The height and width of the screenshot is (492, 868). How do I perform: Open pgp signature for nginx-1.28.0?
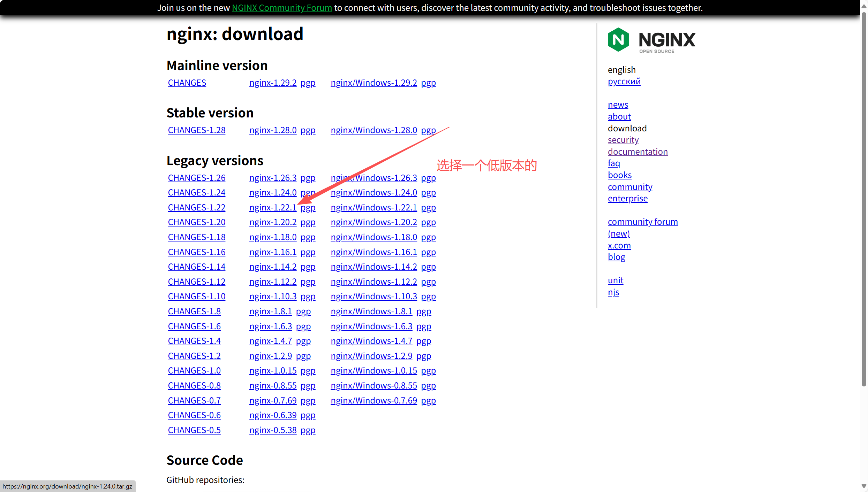(308, 130)
